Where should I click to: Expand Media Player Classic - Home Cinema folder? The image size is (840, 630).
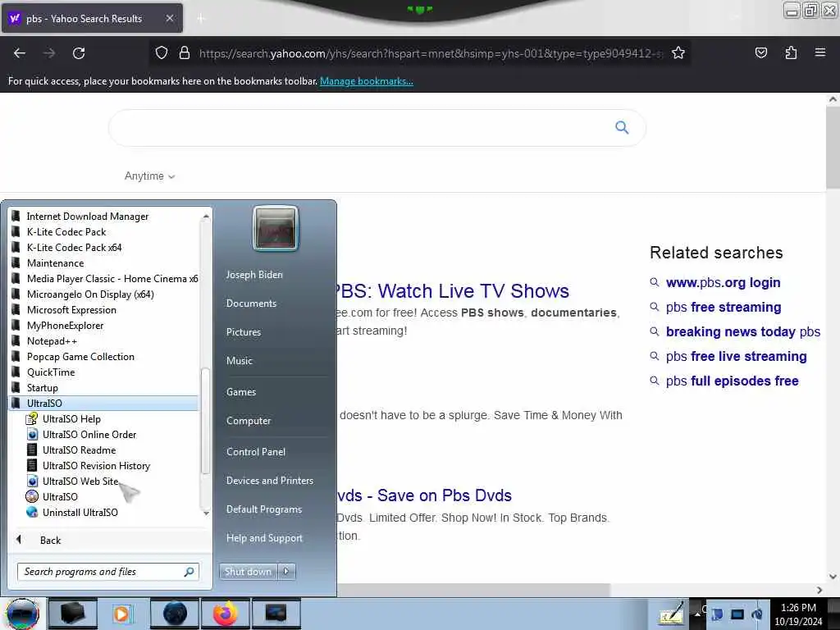point(104,279)
